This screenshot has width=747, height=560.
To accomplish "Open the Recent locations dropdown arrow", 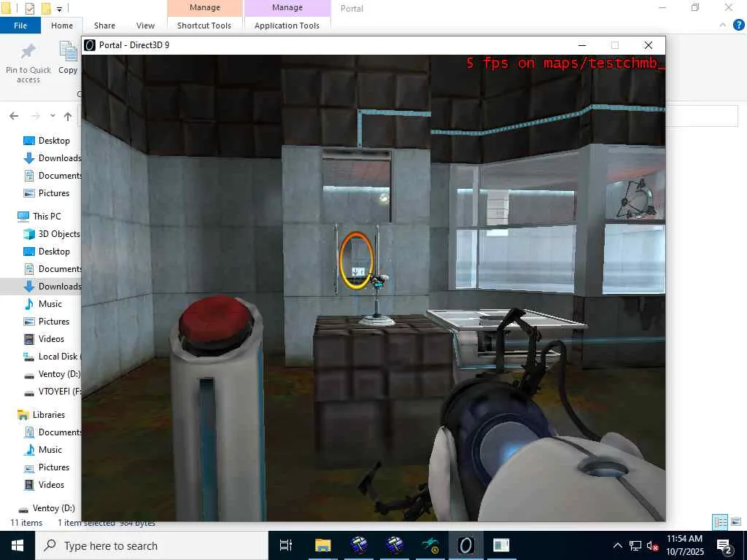I will pyautogui.click(x=53, y=116).
